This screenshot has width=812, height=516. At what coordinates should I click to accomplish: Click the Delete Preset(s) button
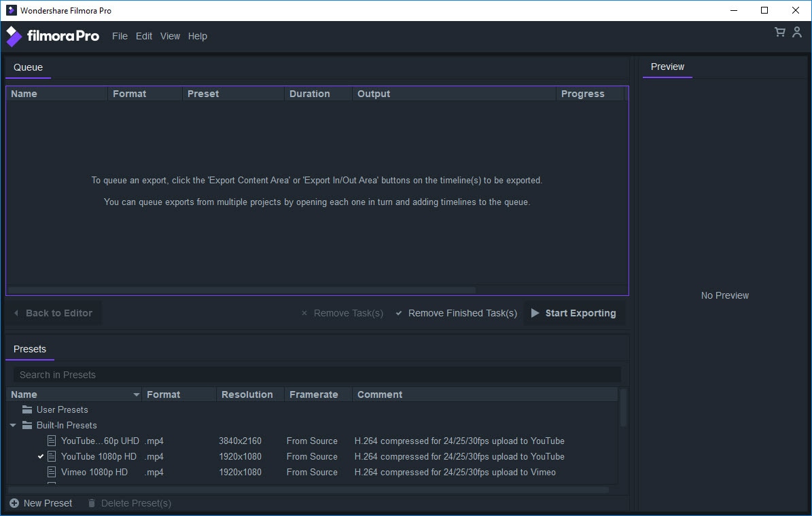(130, 503)
